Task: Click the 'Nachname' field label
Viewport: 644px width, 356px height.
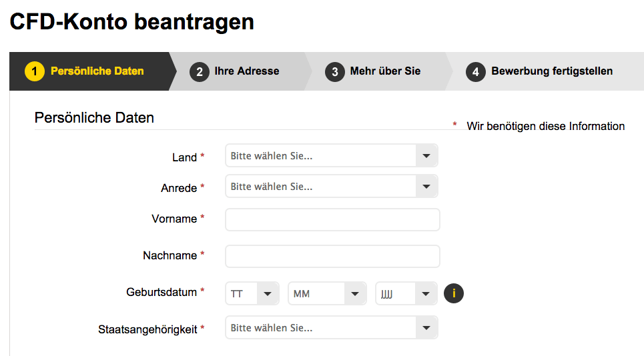Action: point(170,255)
